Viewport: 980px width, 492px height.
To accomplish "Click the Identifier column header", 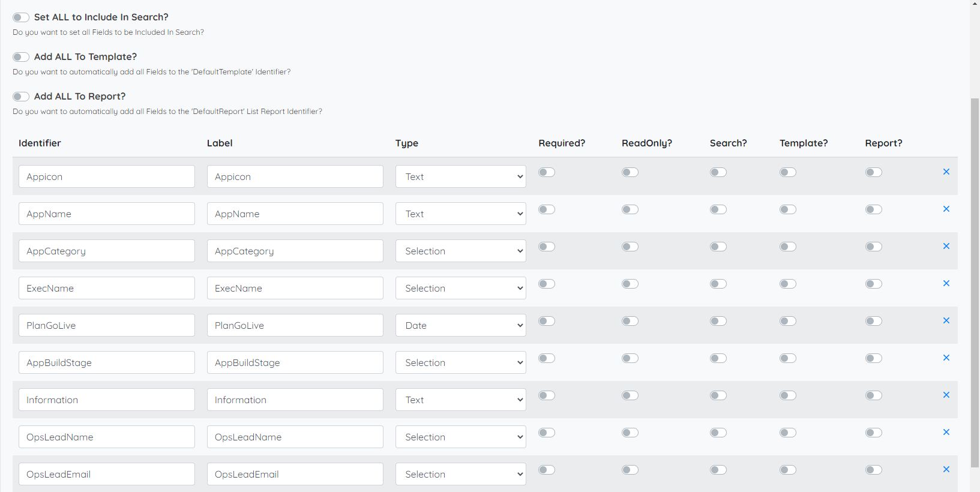I will tap(40, 143).
